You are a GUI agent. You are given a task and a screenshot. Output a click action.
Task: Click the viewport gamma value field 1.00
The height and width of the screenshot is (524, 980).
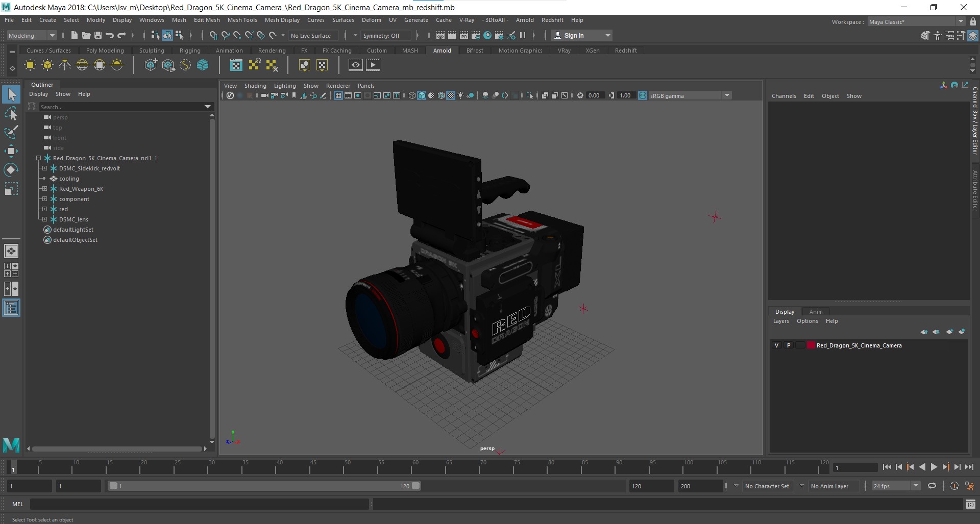click(x=626, y=95)
